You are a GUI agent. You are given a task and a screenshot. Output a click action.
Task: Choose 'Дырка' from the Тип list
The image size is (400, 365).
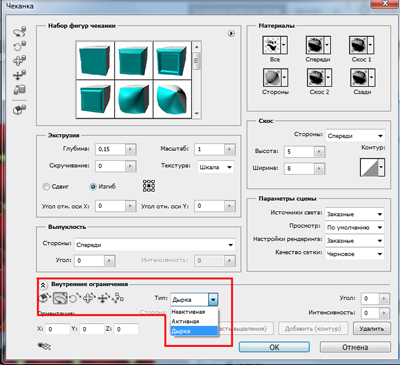(x=194, y=331)
